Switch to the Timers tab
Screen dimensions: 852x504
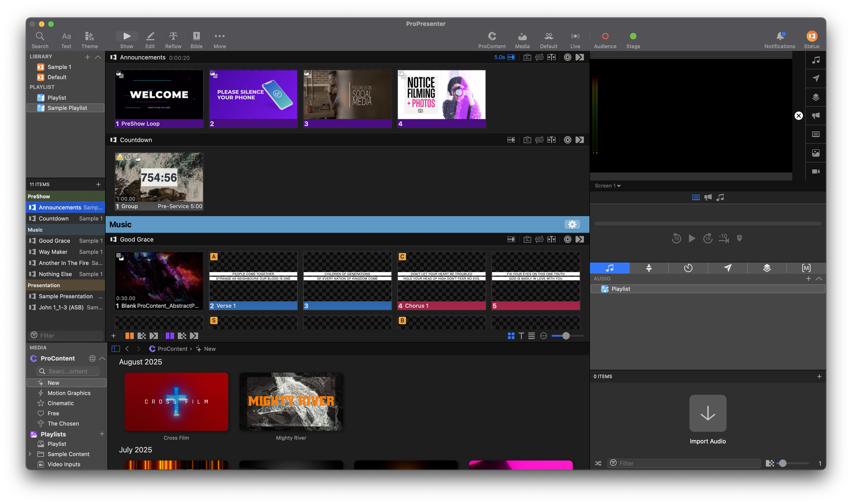688,268
